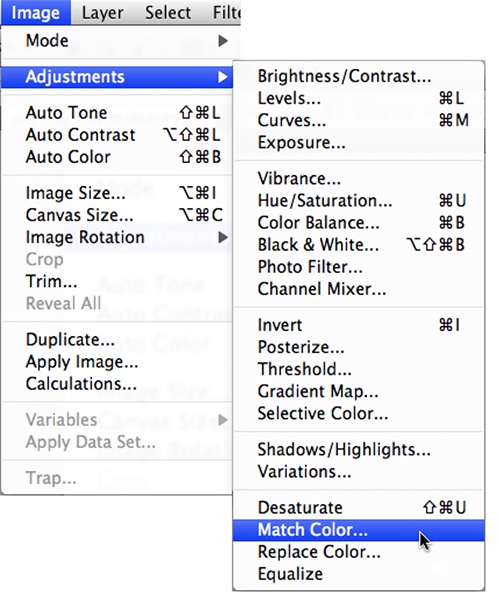Viewport: 500px width, 606px height.
Task: Select Duplicate from Image menu
Action: pos(117,340)
